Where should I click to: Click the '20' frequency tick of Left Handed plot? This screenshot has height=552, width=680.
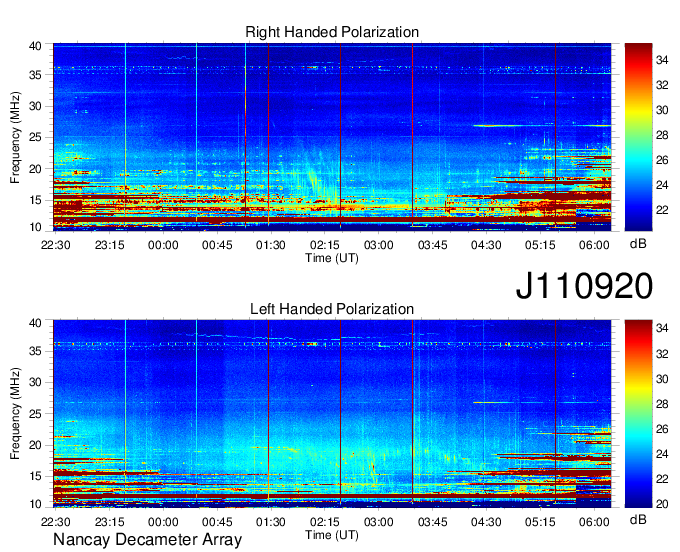pyautogui.click(x=35, y=445)
